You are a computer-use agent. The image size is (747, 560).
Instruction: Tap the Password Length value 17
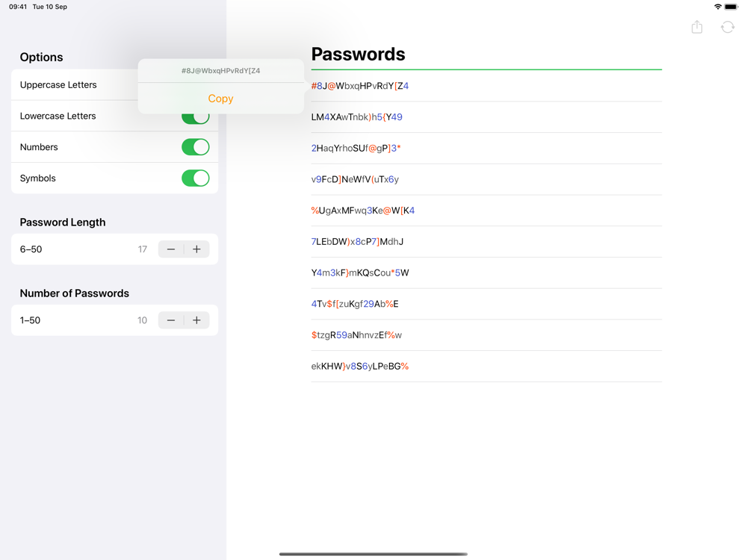[143, 249]
